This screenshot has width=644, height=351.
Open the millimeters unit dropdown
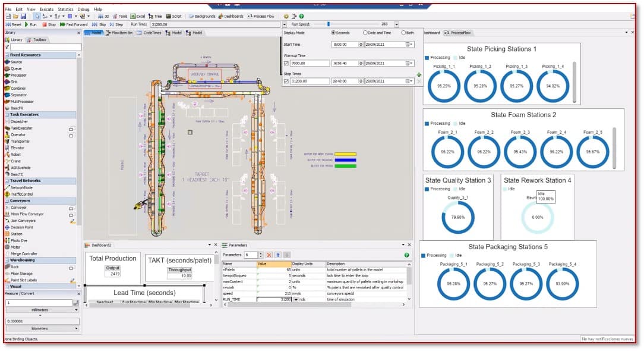76,310
